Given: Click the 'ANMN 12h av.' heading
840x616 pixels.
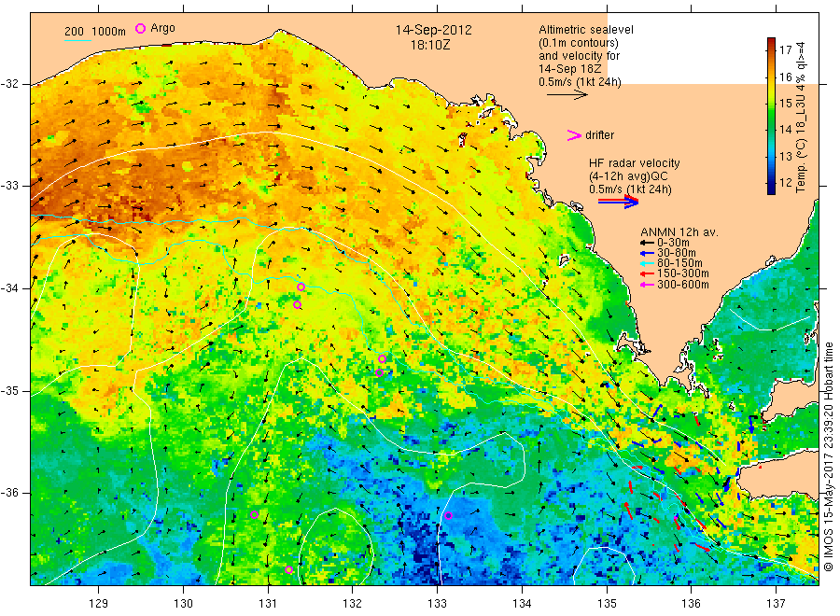Looking at the screenshot, I should [679, 232].
